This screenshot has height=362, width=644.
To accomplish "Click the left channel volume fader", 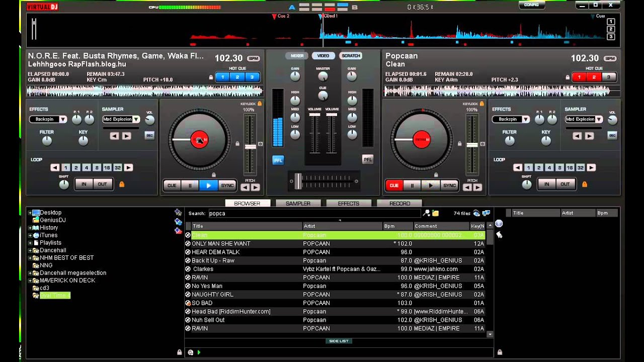I will tap(314, 115).
